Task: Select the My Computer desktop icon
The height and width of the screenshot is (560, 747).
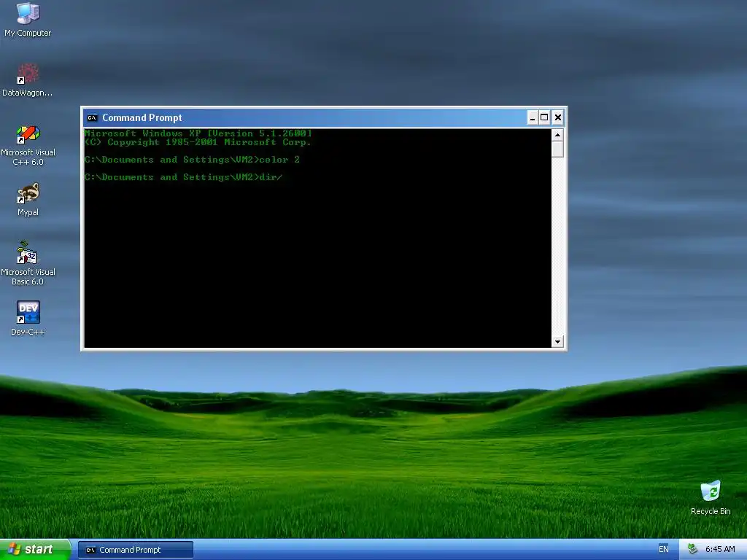Action: 28,19
